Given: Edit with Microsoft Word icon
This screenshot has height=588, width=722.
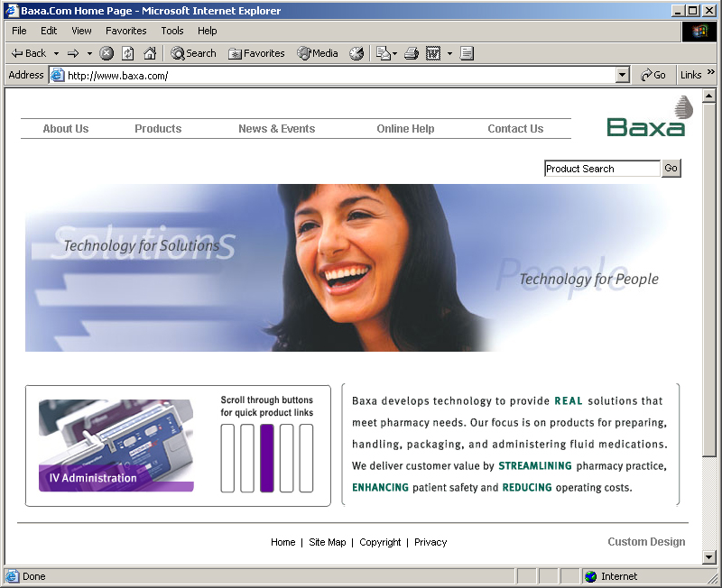Looking at the screenshot, I should 433,53.
